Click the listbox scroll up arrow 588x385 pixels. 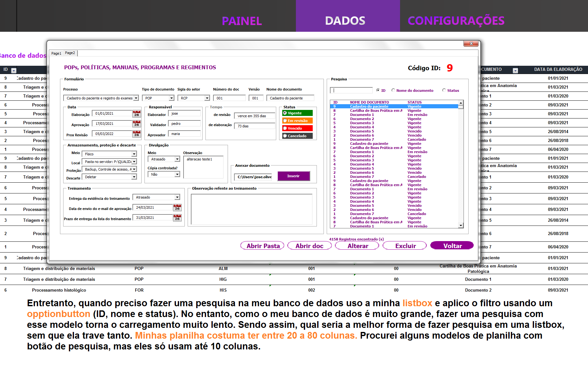(x=461, y=103)
